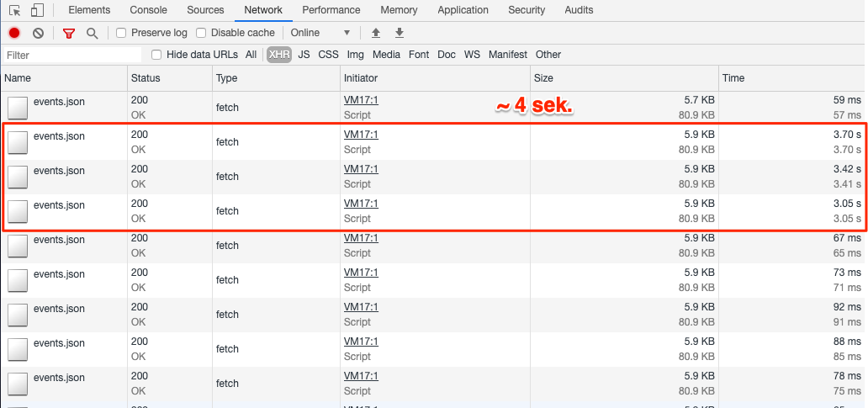Viewport: 868px width, 408px height.
Task: Open VM17:1 initiator of the 3.42 s request
Action: tap(361, 169)
